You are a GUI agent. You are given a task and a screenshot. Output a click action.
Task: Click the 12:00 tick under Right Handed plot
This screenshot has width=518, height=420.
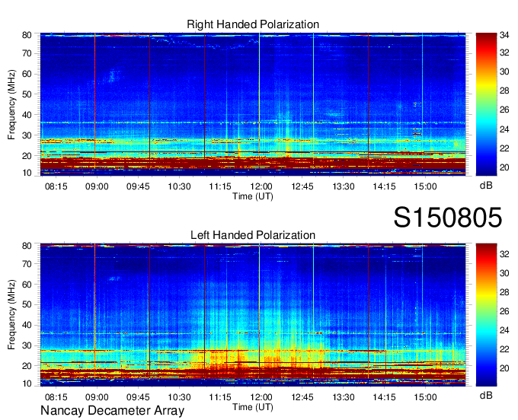[261, 186]
